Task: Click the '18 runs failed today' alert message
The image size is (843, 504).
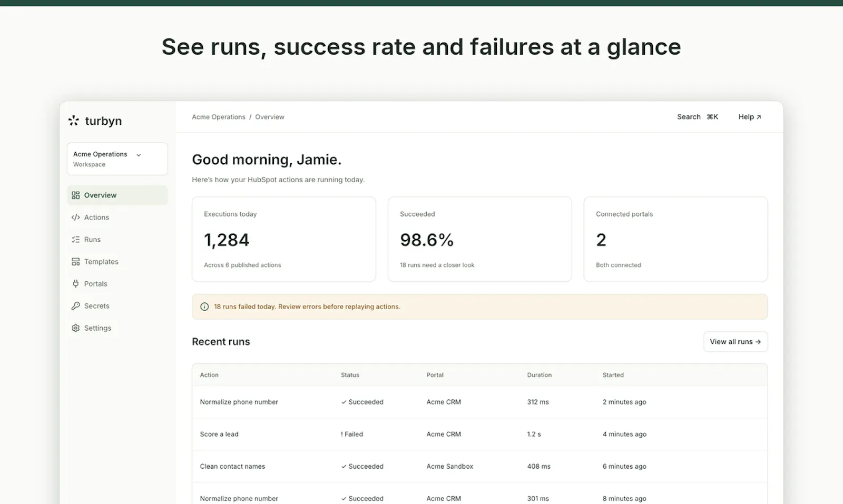Action: coord(307,307)
